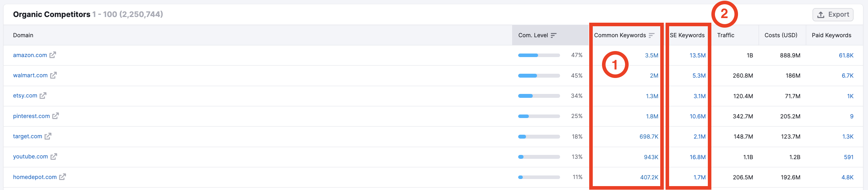The height and width of the screenshot is (190, 868).
Task: Open etsy.com external link icon
Action: [x=43, y=95]
